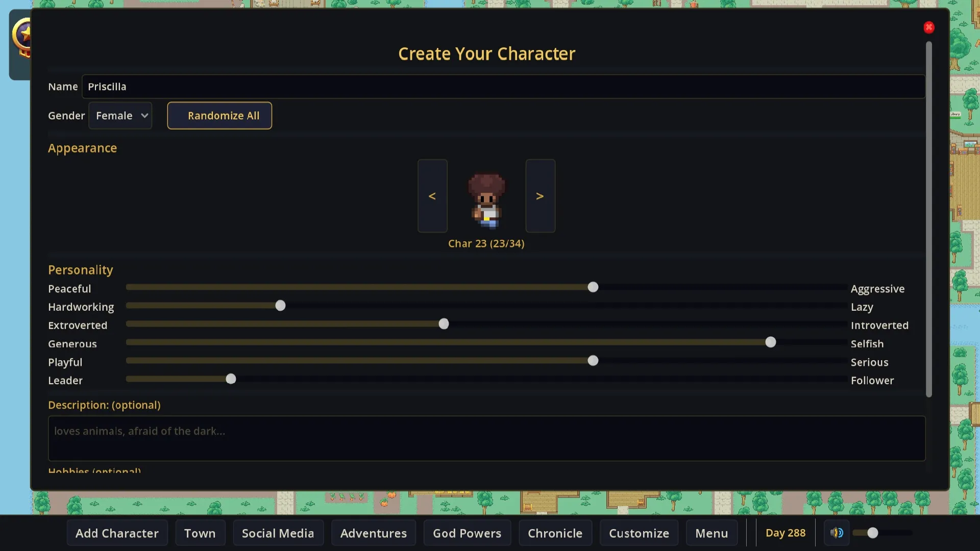Open the Chronicle menu

pos(555,533)
